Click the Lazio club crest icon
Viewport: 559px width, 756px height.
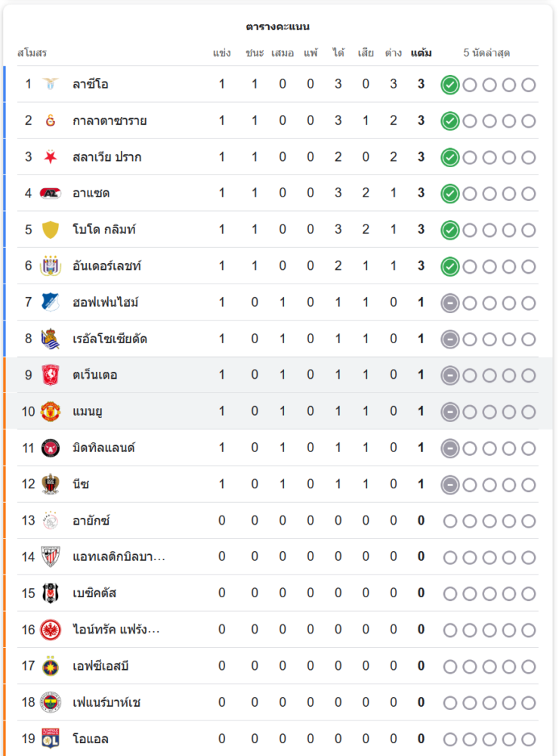[51, 84]
